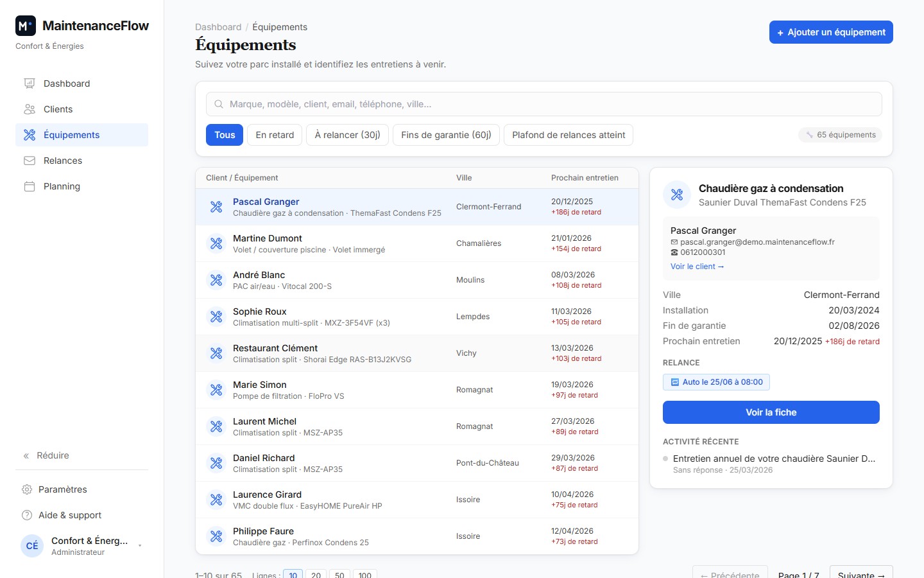
Task: Focus the equipment search field
Action: click(544, 104)
